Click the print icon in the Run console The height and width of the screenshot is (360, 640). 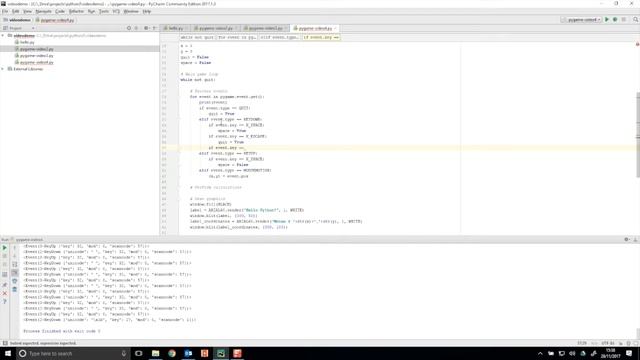tap(15, 281)
